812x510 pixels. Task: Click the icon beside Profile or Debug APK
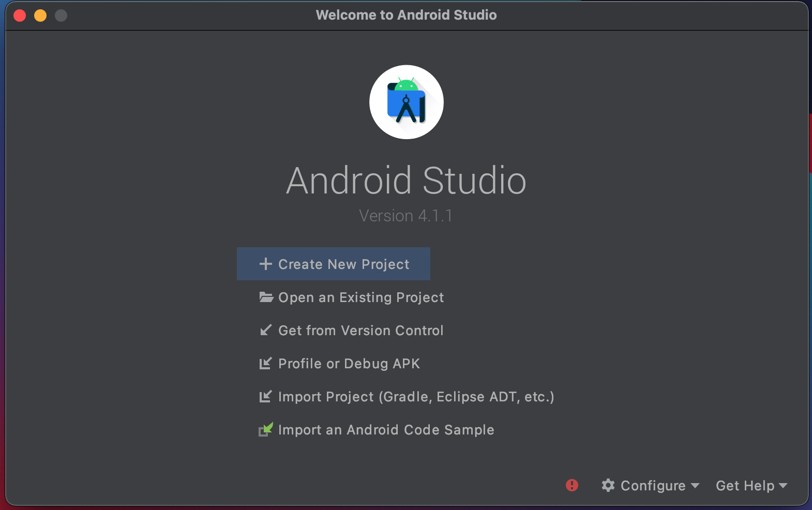click(x=265, y=363)
